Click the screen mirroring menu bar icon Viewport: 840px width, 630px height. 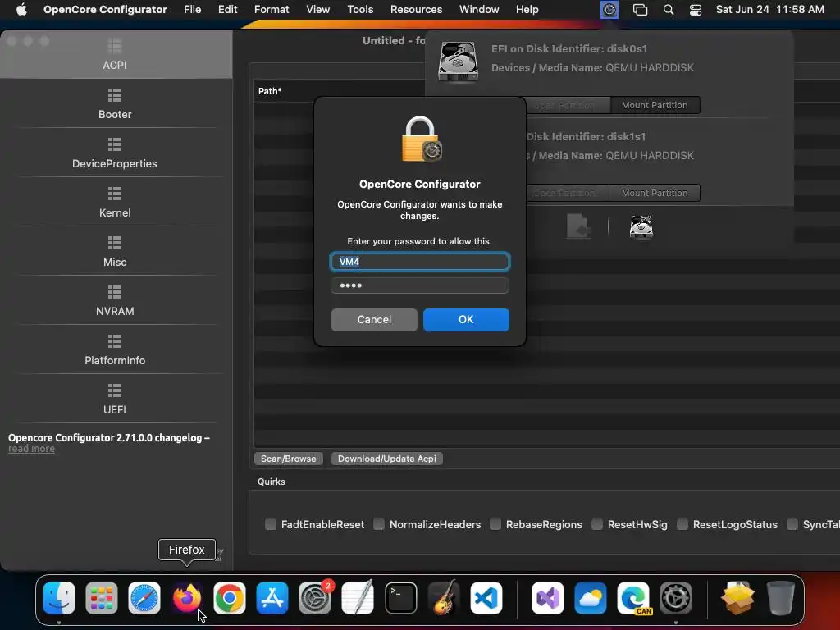640,10
